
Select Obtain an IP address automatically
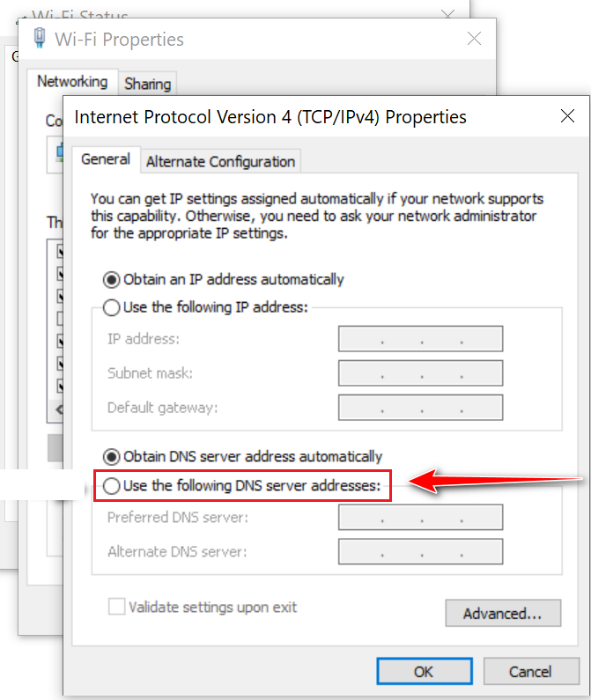(x=112, y=280)
